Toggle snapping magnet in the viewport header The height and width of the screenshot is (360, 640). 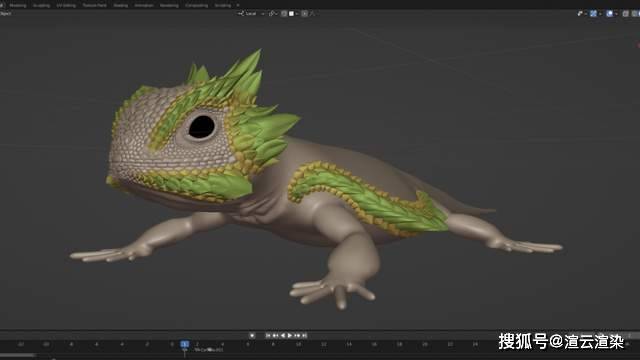point(284,13)
